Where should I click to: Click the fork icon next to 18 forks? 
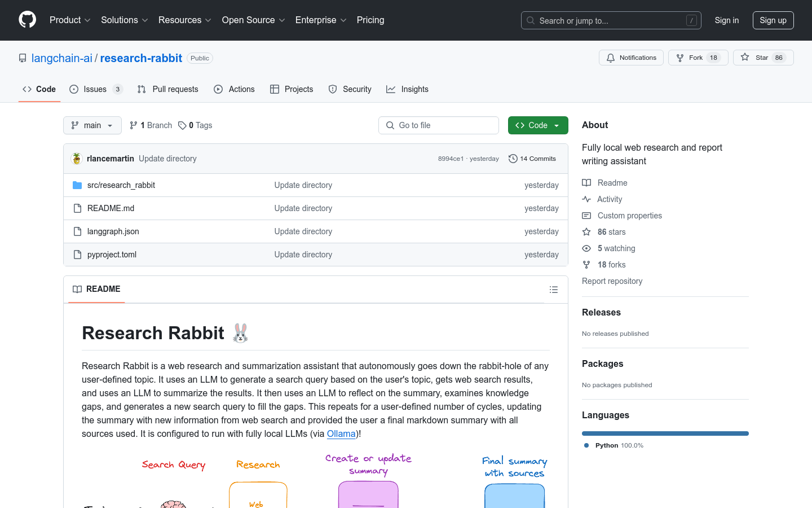pos(586,265)
